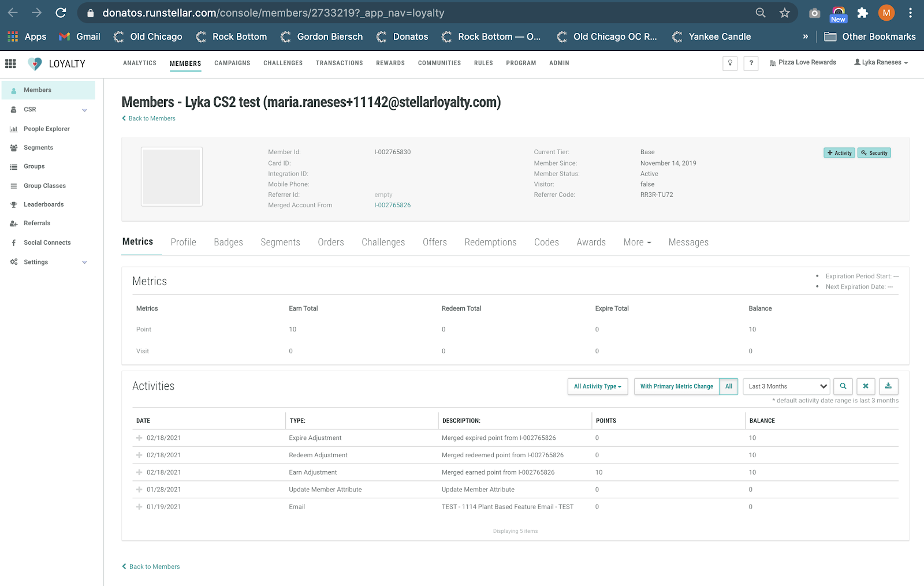Open the Apps bookmark shortcut
The width and height of the screenshot is (924, 586).
tap(27, 36)
